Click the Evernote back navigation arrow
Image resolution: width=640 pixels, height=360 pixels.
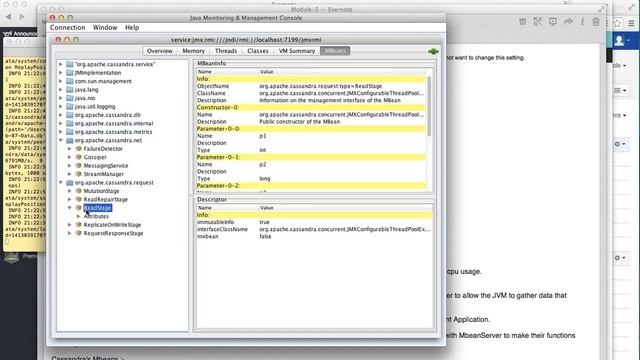[x=8, y=17]
